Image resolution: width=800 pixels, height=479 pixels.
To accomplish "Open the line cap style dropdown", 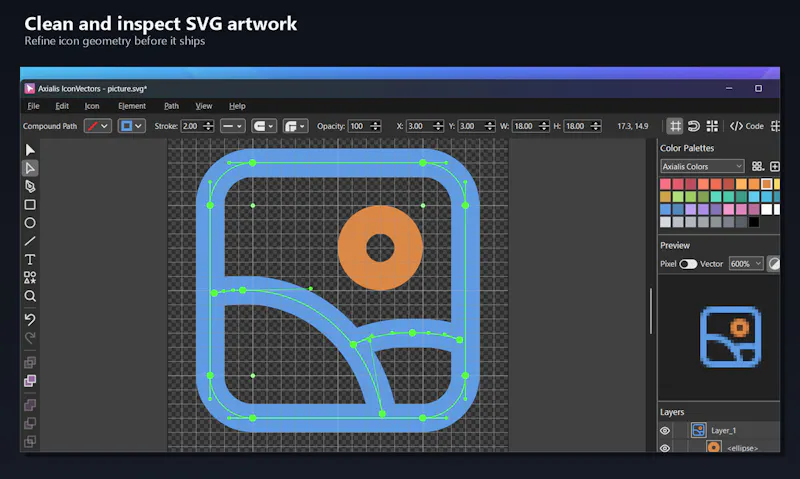I will pos(264,126).
